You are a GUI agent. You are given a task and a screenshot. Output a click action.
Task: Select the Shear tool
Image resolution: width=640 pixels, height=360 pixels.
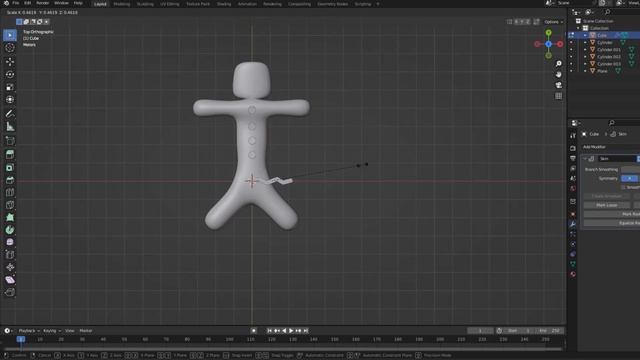click(x=10, y=280)
